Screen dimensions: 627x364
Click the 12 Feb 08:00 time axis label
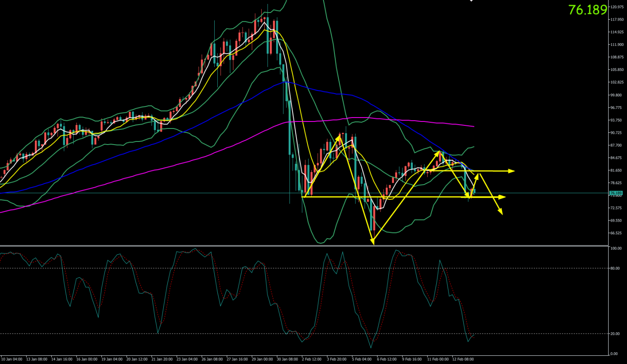[462, 359]
